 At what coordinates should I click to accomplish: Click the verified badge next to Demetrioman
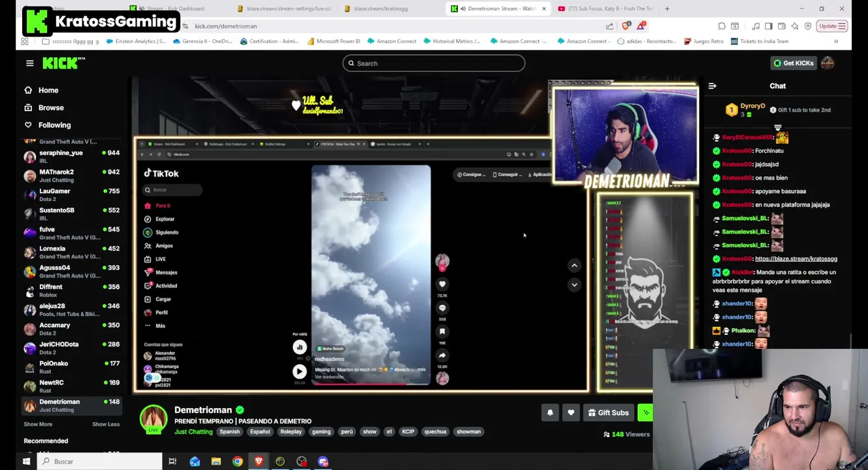click(240, 410)
